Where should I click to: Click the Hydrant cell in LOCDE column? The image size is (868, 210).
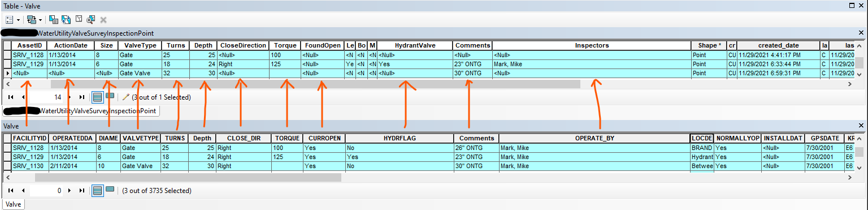702,157
